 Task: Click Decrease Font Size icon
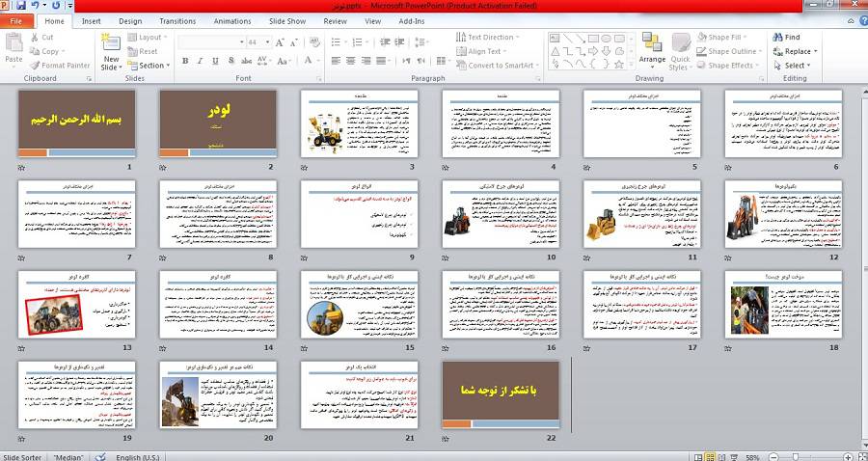tap(294, 42)
